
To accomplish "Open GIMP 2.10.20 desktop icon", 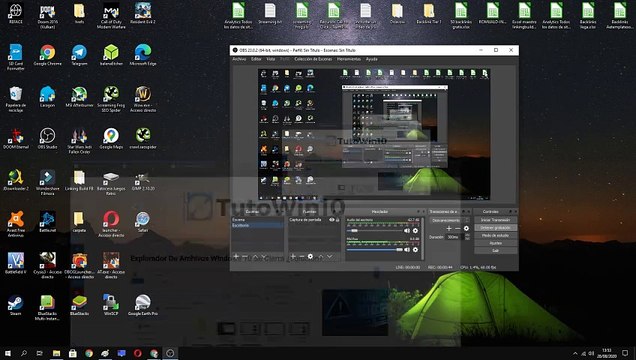I will 143,180.
